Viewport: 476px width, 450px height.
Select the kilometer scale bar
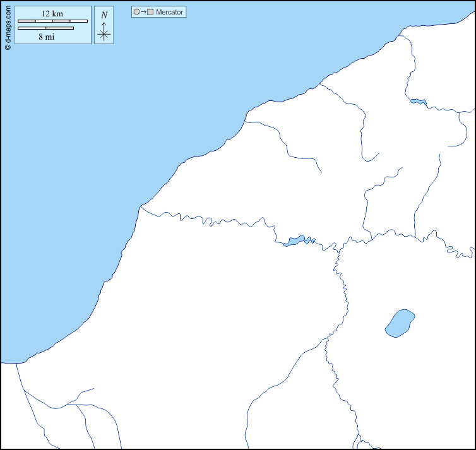click(x=52, y=21)
